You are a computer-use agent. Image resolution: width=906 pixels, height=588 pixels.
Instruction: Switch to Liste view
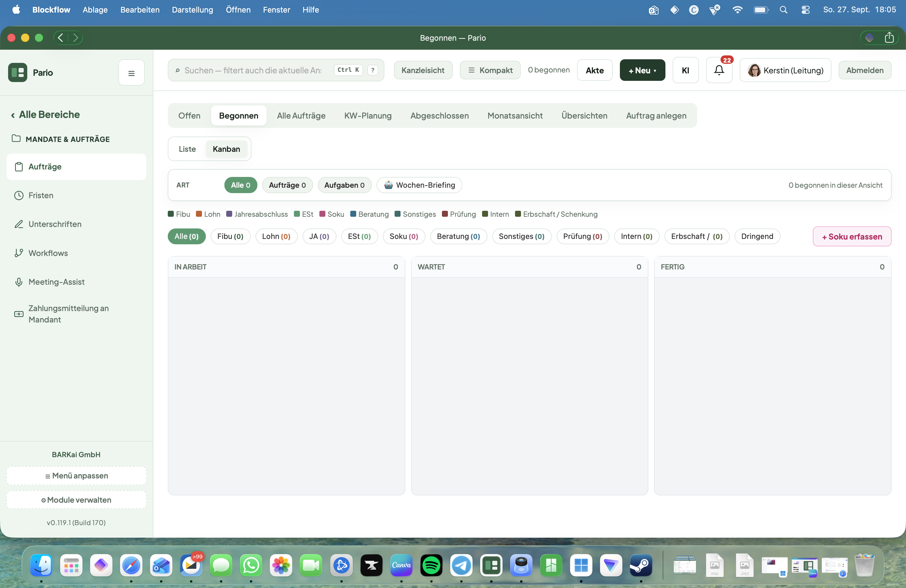pyautogui.click(x=187, y=149)
